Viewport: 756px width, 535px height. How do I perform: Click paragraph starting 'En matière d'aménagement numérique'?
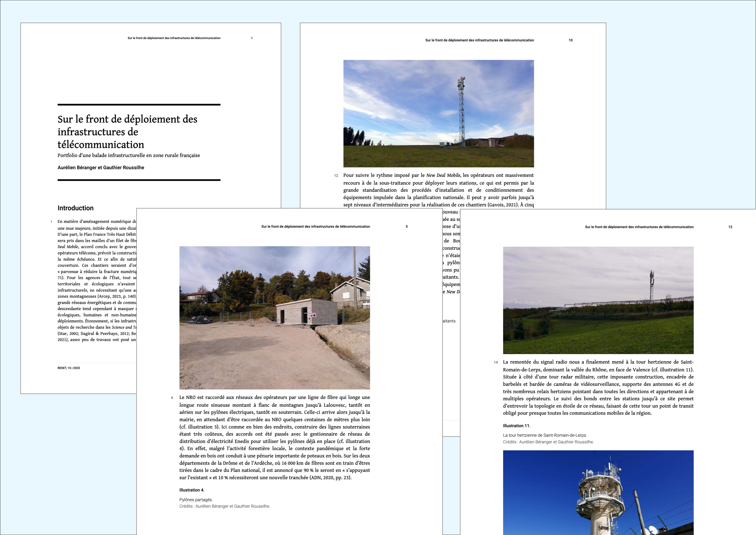(x=97, y=280)
